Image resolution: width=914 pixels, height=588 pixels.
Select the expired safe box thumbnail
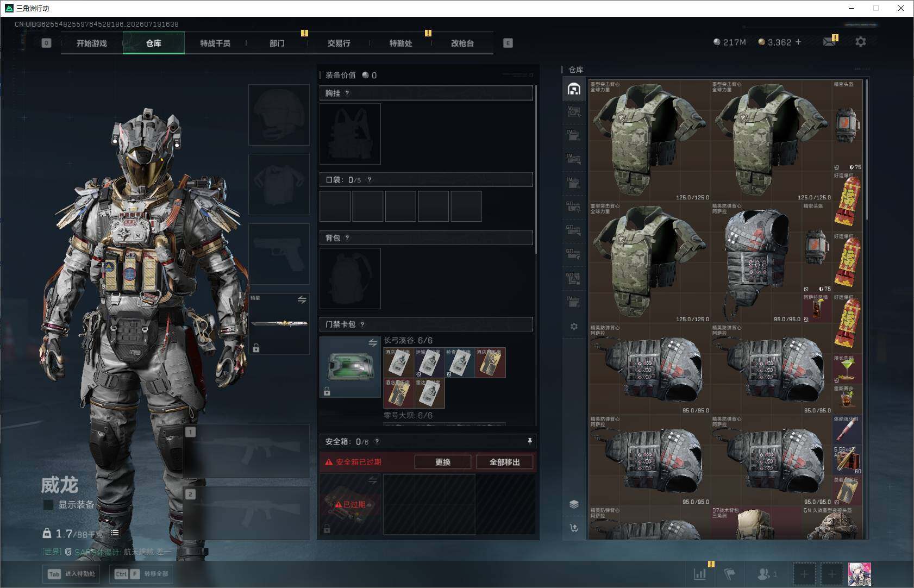click(x=350, y=504)
